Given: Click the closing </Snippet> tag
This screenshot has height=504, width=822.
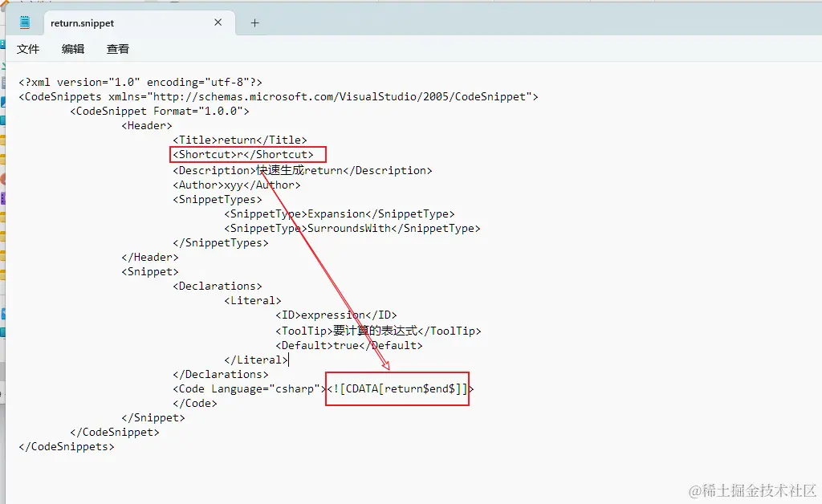Looking at the screenshot, I should pos(153,417).
